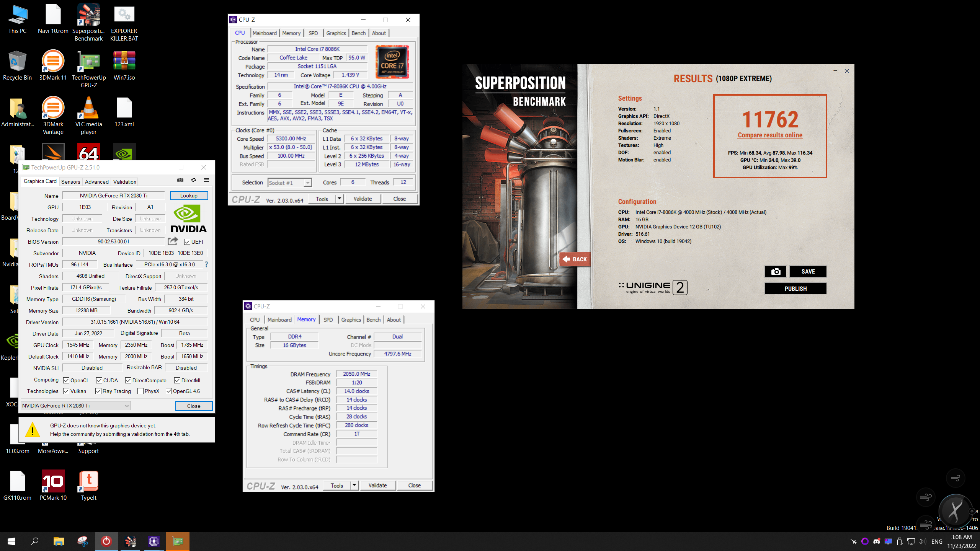Switch to the GPU-Z Sensors tab
Viewport: 980px width, 551px height.
71,182
